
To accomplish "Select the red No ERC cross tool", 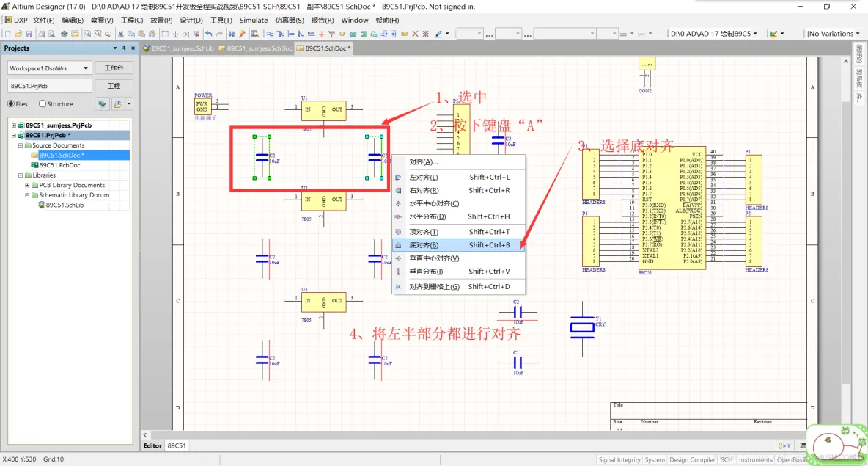I will click(415, 34).
